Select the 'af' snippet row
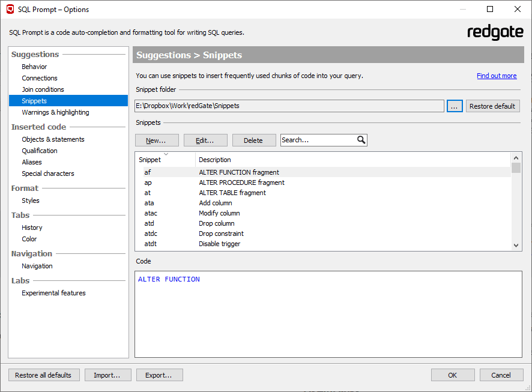 click(323, 172)
